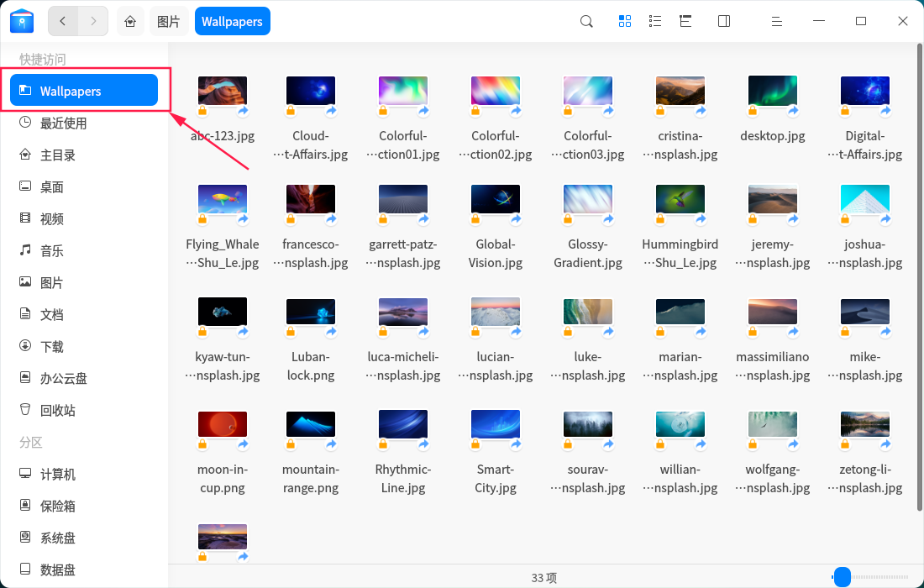Open 主目录 home directory
The width and height of the screenshot is (924, 588).
point(84,155)
